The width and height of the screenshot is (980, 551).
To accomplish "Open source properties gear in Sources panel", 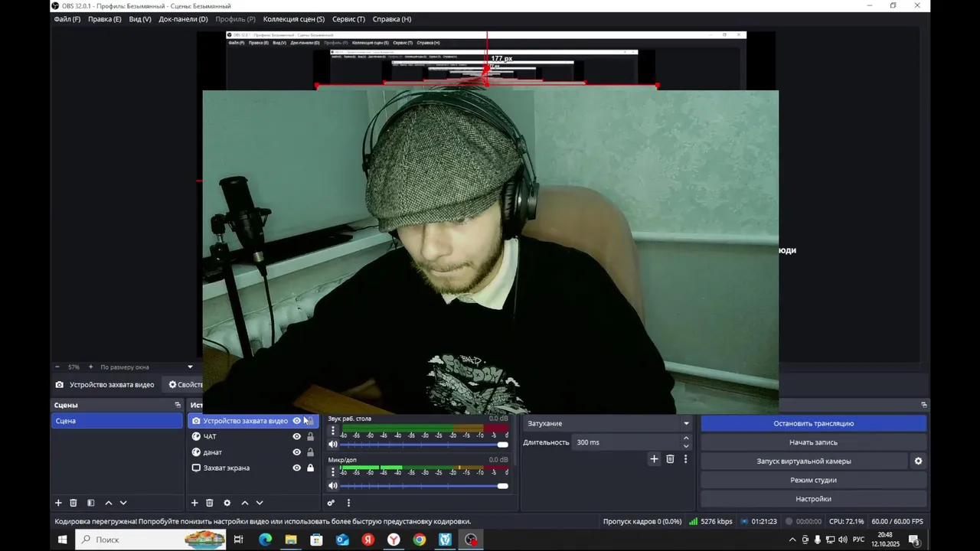I will click(227, 503).
